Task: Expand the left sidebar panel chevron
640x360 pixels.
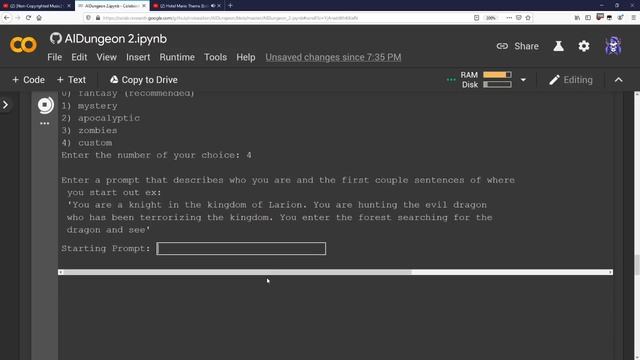Action: (x=5, y=105)
